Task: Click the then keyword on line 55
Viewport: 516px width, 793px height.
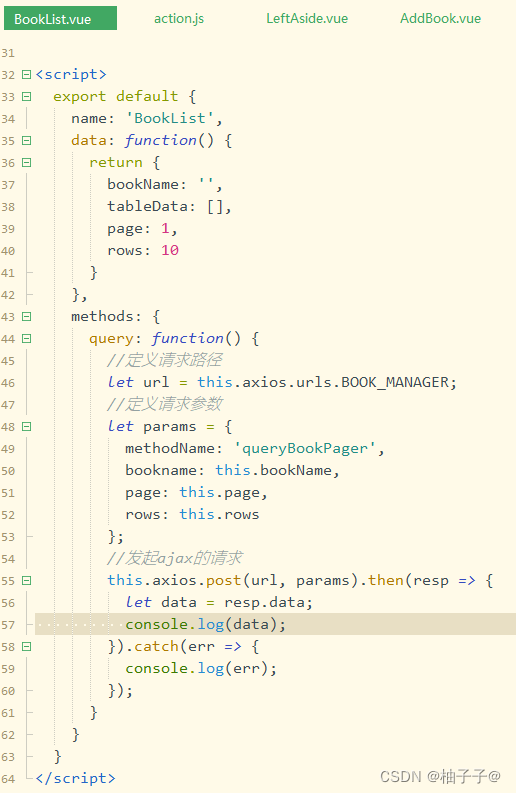Action: pyautogui.click(x=385, y=581)
